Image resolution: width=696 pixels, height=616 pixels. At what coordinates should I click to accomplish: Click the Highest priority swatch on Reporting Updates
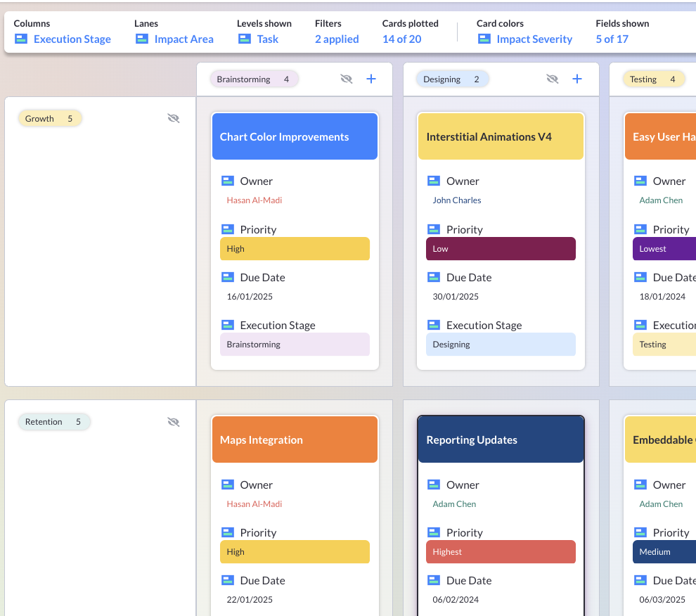pyautogui.click(x=501, y=551)
